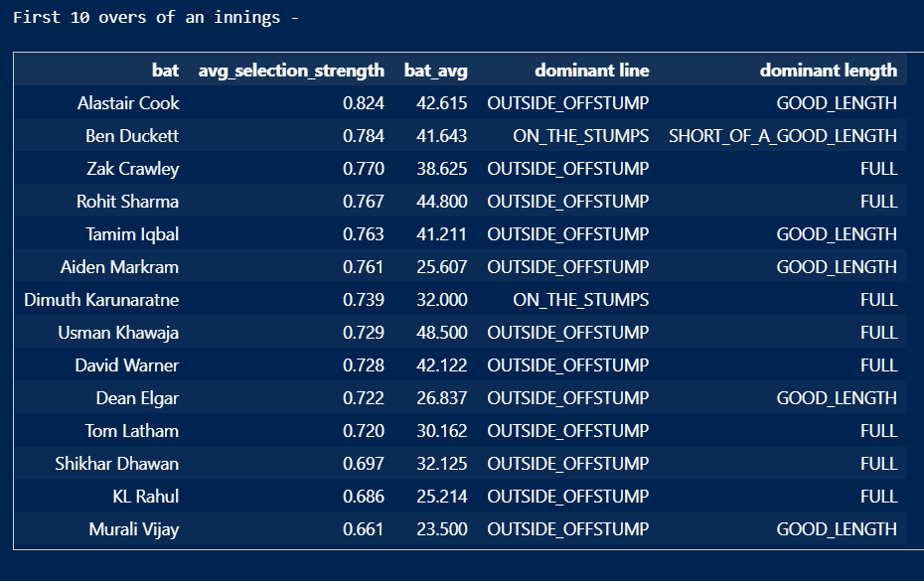Select the Dean Elgar name cell
Image resolution: width=924 pixels, height=581 pixels.
tap(137, 398)
